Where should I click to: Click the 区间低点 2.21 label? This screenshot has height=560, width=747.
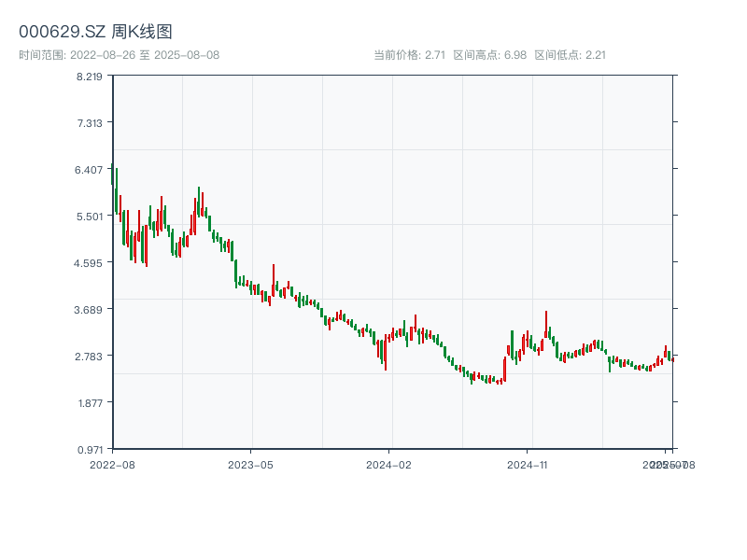[570, 55]
